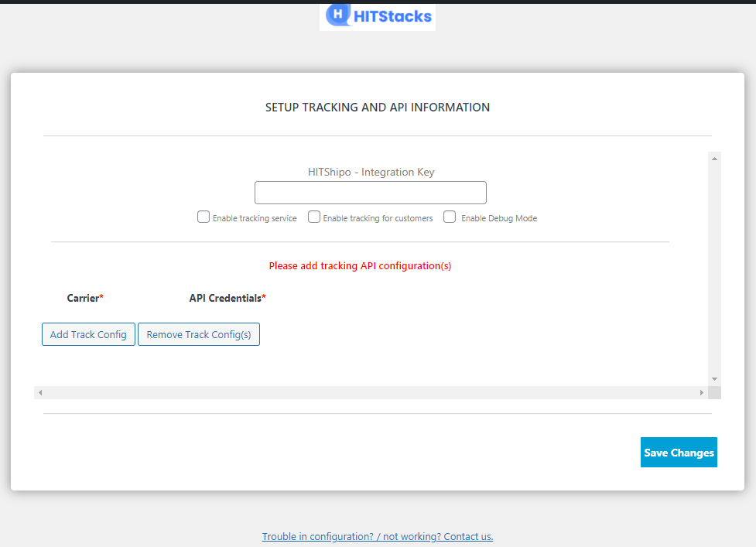Click the horizontal scrollbar right arrow
The height and width of the screenshot is (547, 756).
click(x=702, y=393)
